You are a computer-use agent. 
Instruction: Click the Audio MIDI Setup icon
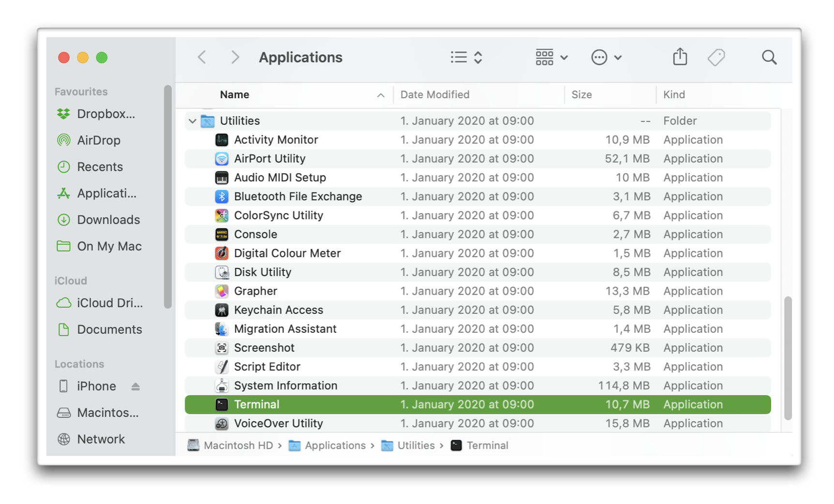[222, 178]
